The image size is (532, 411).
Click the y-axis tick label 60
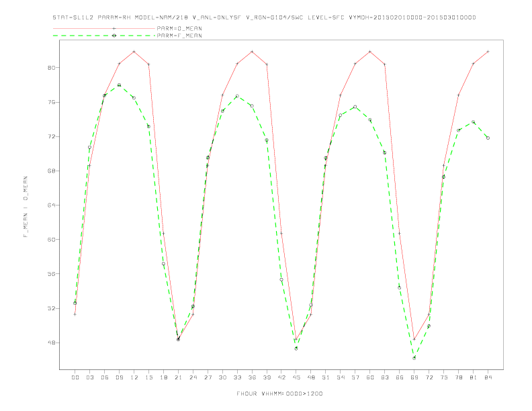(51, 239)
